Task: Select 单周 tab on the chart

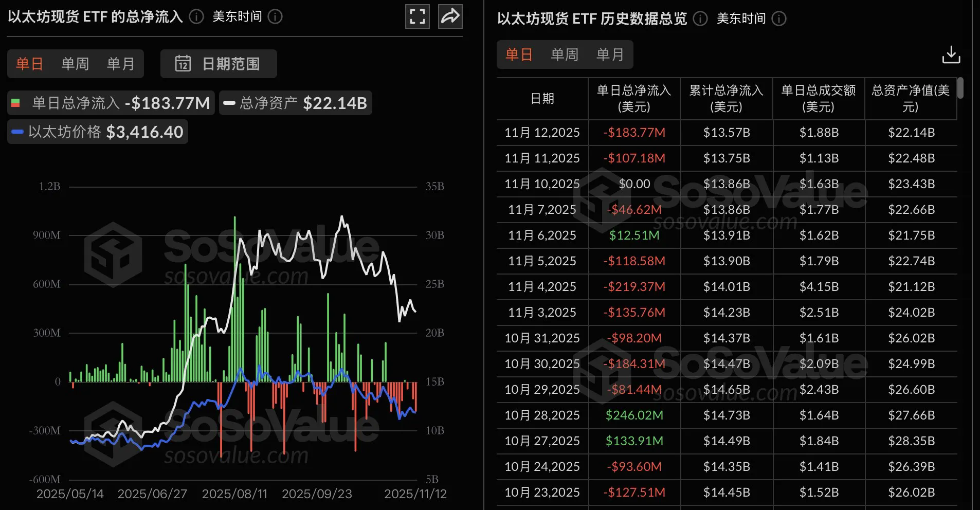Action: click(x=75, y=64)
